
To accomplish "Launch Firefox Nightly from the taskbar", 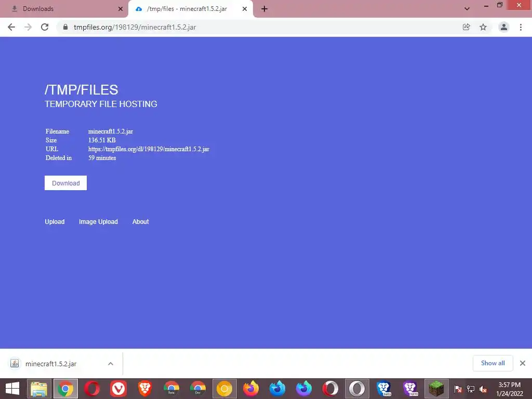I will coord(303,389).
